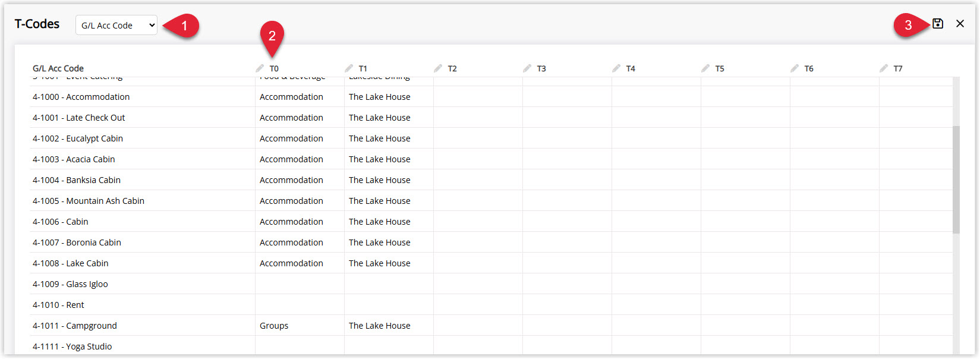Click the vertical scrollbar thumb

coord(956,179)
